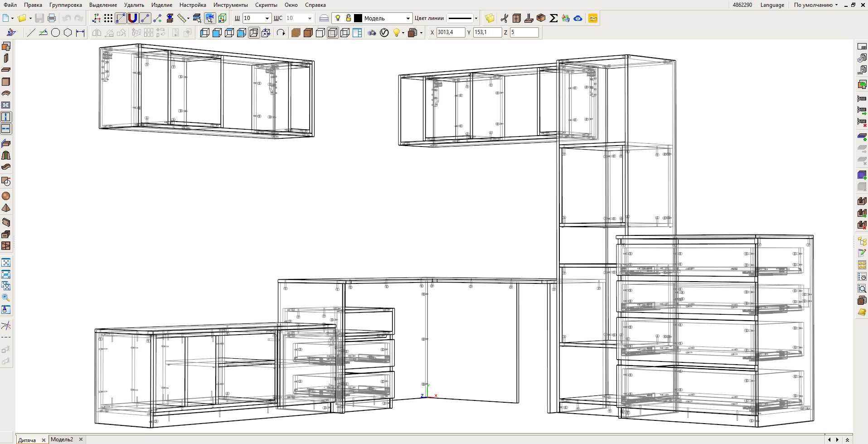Click the printer icon
Image resolution: width=868 pixels, height=444 pixels.
coord(52,18)
